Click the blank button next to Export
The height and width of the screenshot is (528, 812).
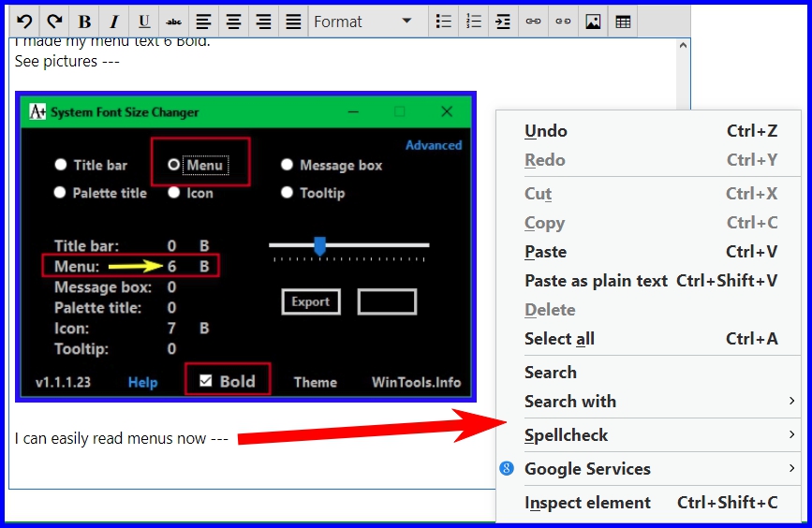tap(387, 301)
